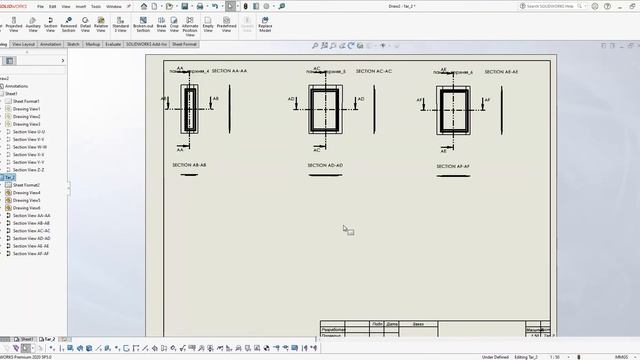
Task: Activate the Broken-out Section tool
Action: tap(143, 24)
